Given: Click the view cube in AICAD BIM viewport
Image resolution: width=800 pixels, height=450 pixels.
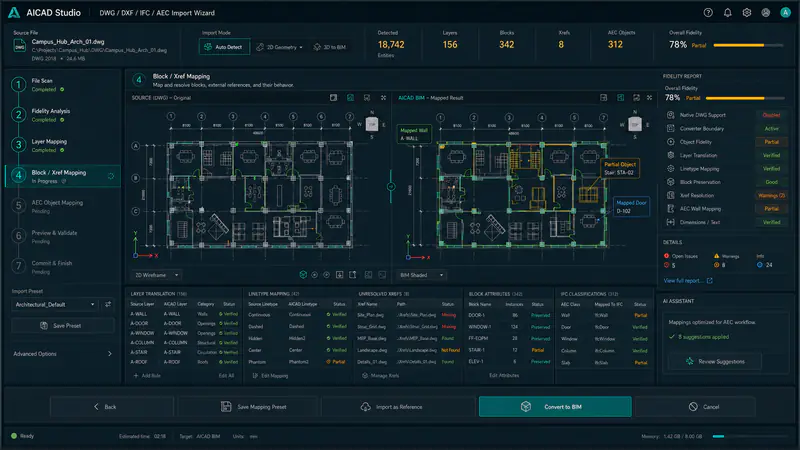Looking at the screenshot, I should coord(635,124).
